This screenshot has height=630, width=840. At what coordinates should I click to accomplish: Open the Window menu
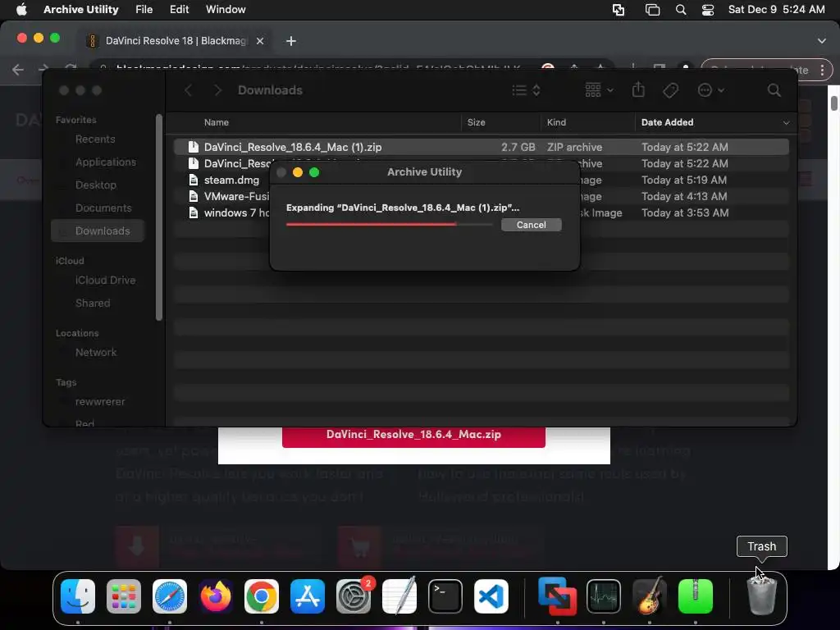click(x=226, y=10)
